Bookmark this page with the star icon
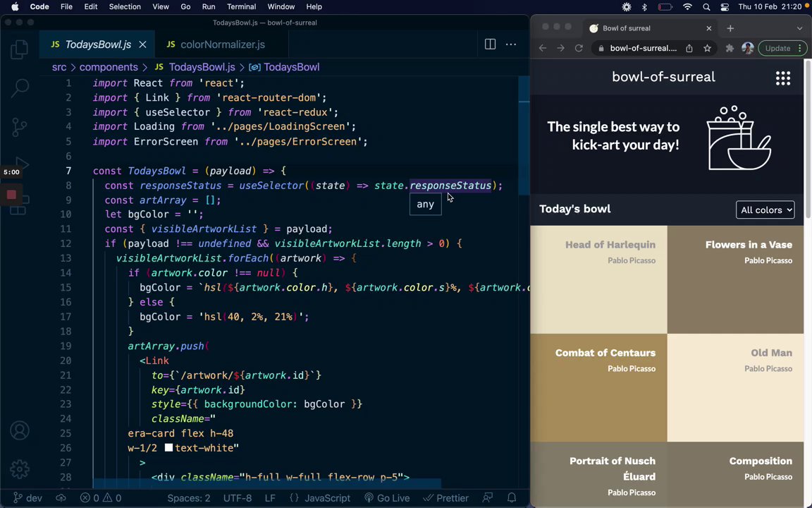Viewport: 812px width, 508px height. [707, 48]
